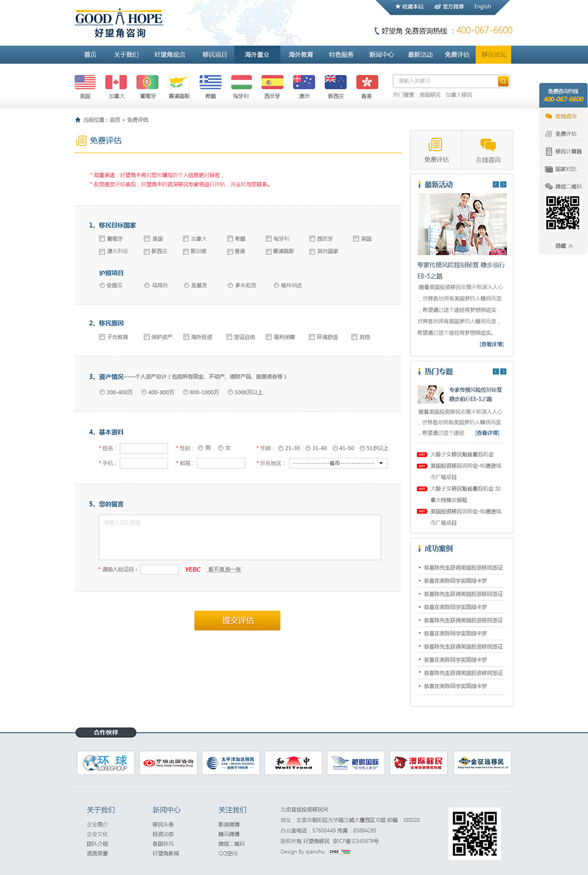The width and height of the screenshot is (588, 875).
Task: Click the Hong Kong flag icon
Action: coord(366,82)
